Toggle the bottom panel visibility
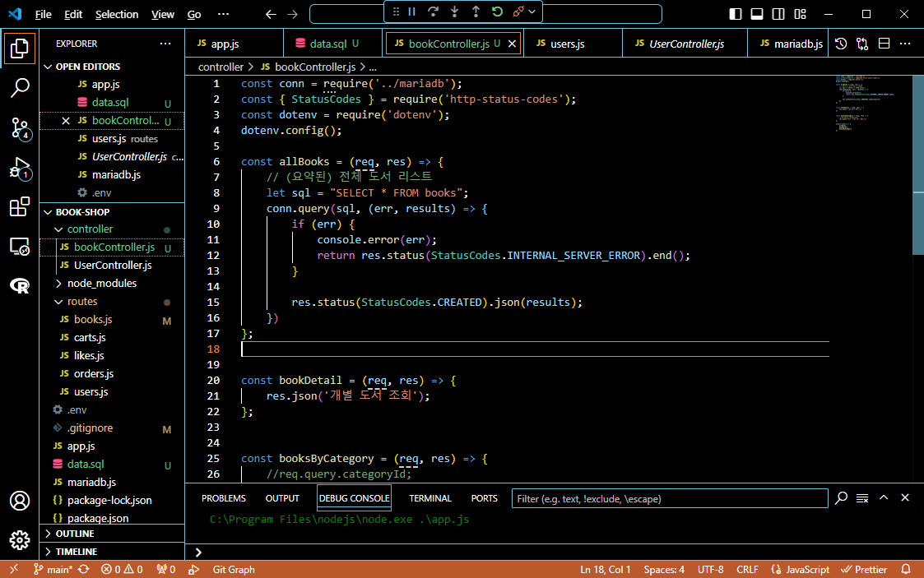The height and width of the screenshot is (578, 924). pos(757,14)
